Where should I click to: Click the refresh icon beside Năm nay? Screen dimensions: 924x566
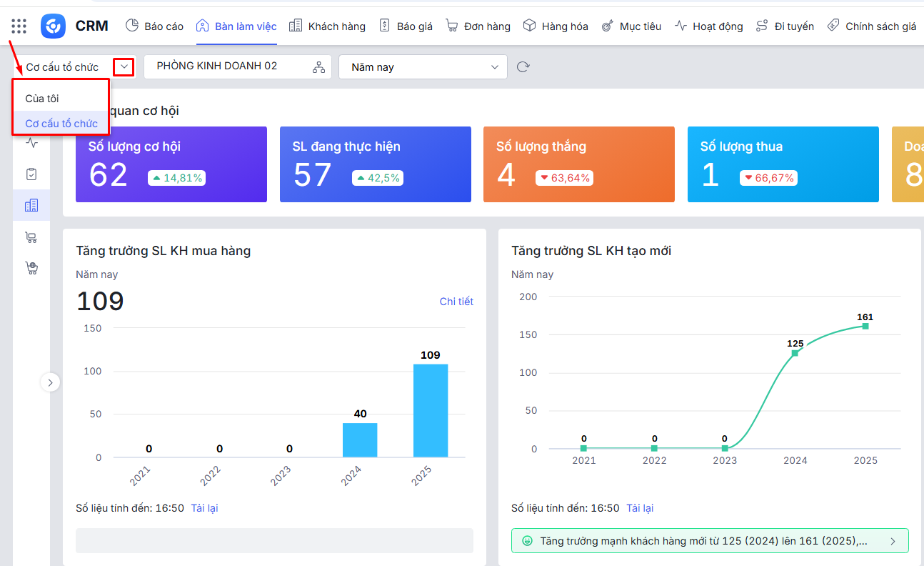click(x=523, y=67)
